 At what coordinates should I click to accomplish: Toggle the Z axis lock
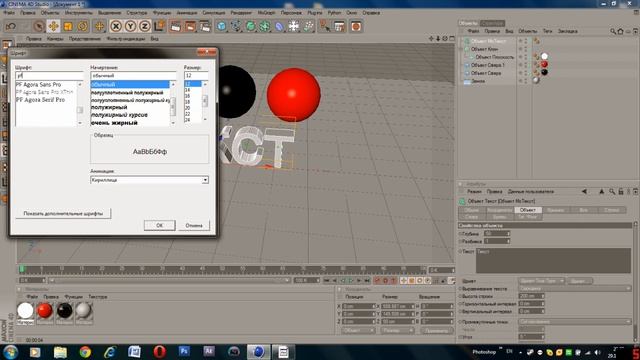pyautogui.click(x=144, y=27)
